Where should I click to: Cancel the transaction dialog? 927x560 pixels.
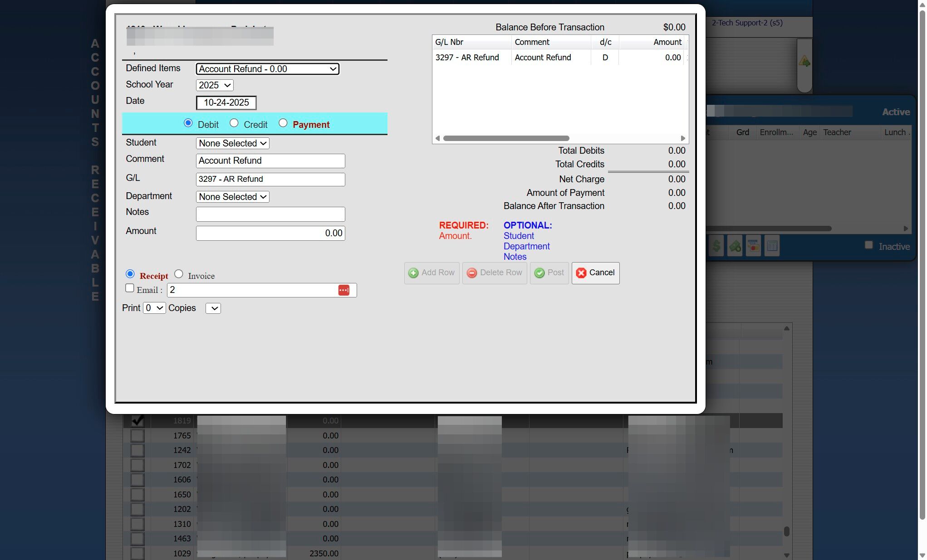click(x=595, y=273)
